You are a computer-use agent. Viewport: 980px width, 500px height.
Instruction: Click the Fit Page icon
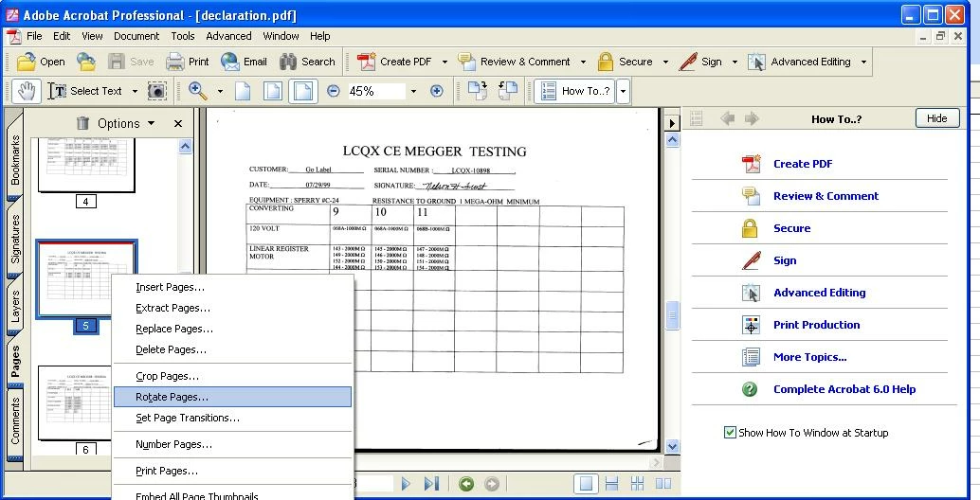(273, 91)
